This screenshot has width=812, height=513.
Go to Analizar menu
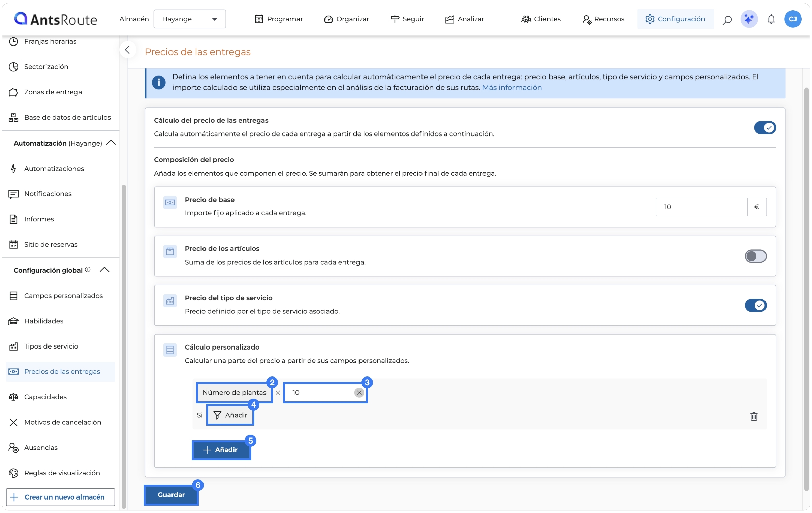[x=464, y=19]
